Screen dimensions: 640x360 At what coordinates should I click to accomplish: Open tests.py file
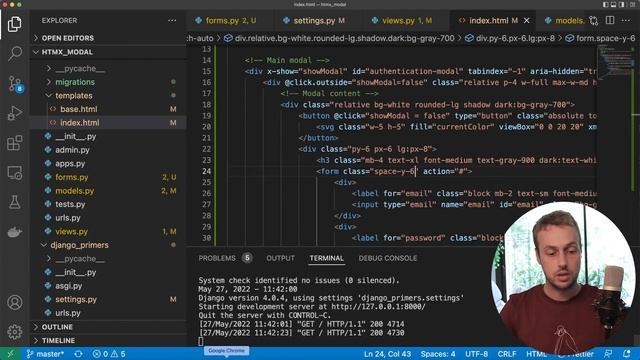109,204
